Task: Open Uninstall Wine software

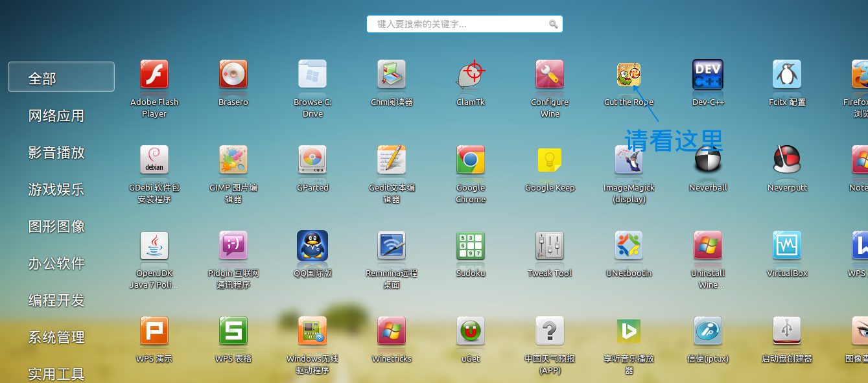Action: [x=708, y=245]
